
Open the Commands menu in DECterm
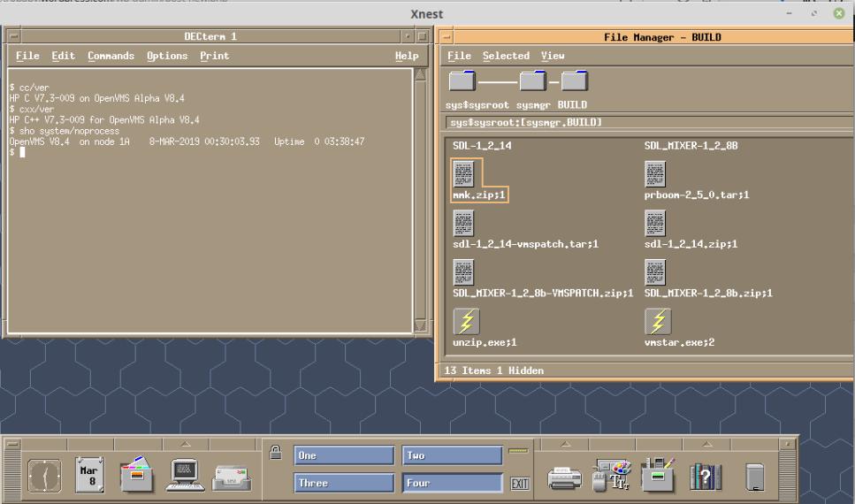tap(111, 56)
